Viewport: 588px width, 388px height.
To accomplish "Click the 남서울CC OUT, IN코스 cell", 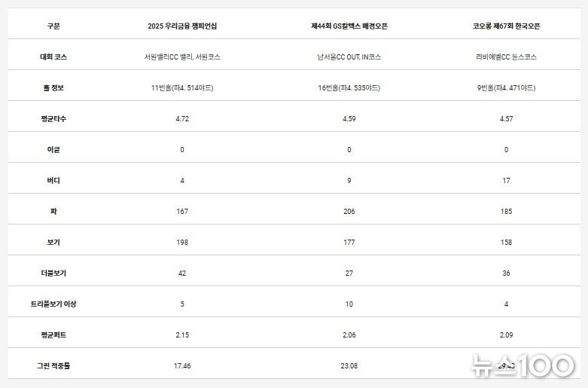I will point(349,57).
